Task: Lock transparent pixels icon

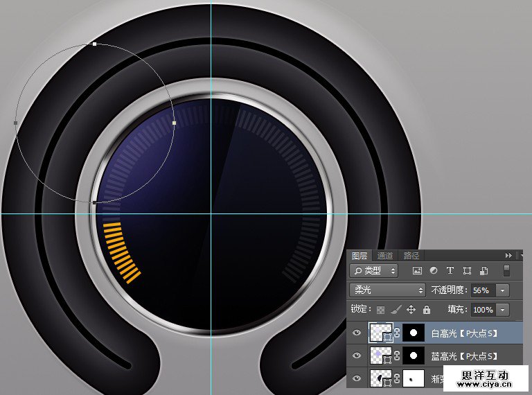Action: [x=380, y=310]
